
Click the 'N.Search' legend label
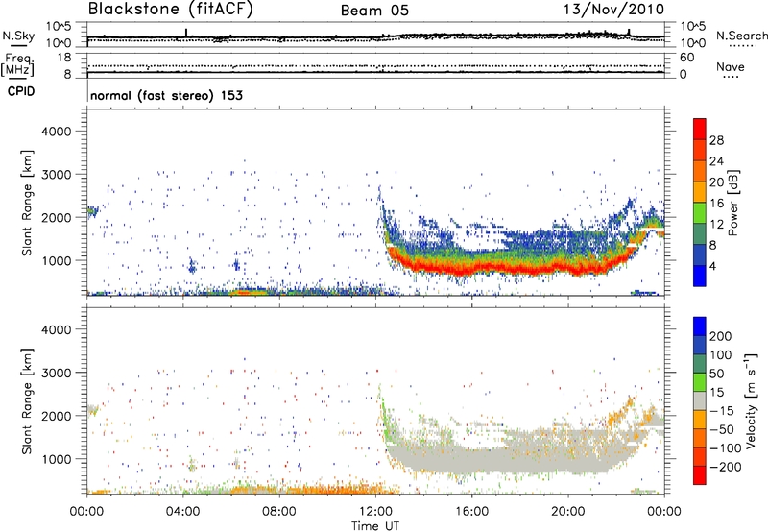click(x=741, y=36)
